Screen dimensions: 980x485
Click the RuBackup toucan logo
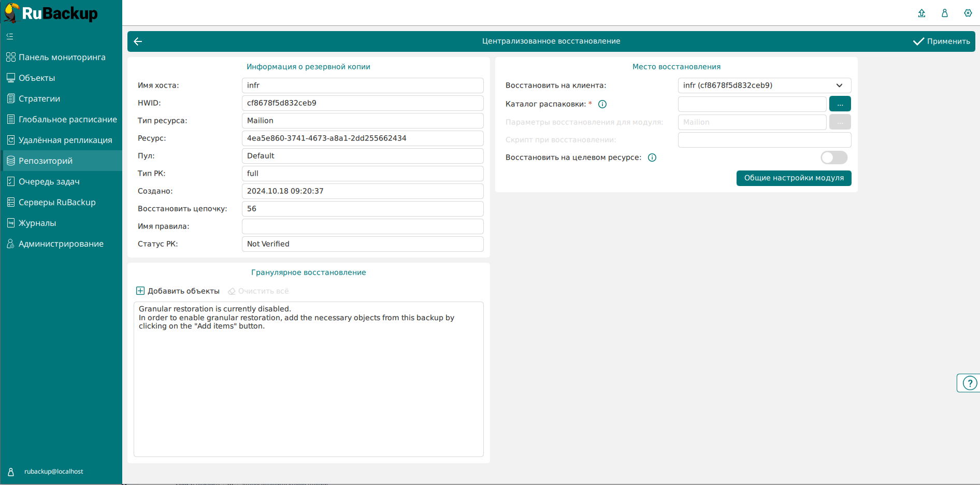pyautogui.click(x=11, y=13)
